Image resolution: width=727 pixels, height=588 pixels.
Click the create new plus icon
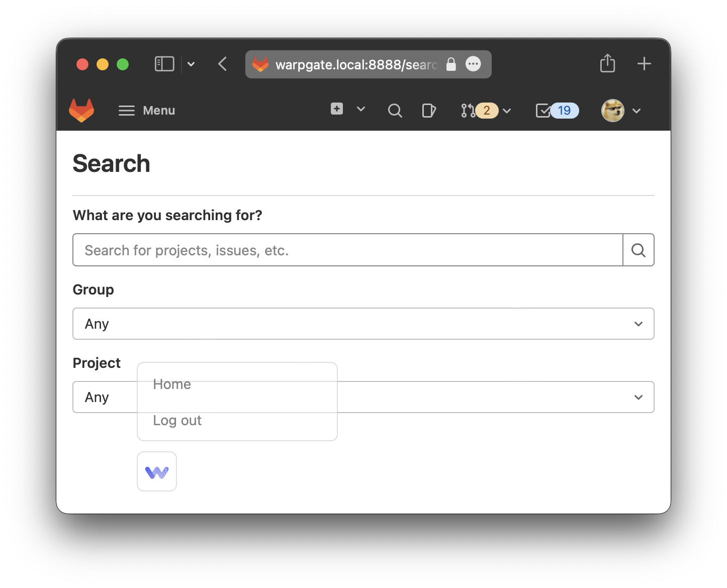pos(337,109)
